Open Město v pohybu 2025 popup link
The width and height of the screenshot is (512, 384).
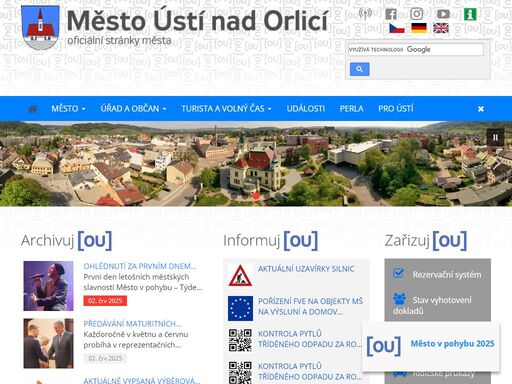click(x=452, y=344)
